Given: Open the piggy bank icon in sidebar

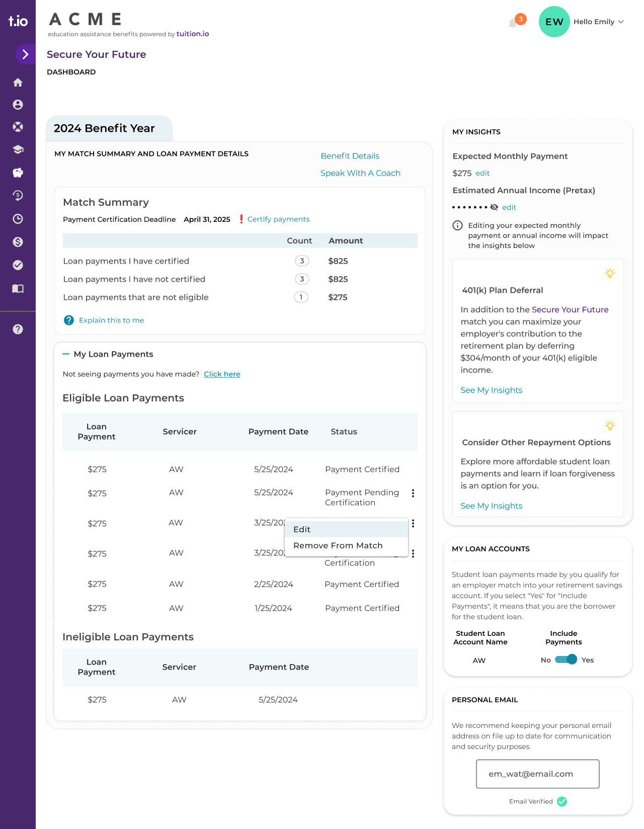Looking at the screenshot, I should (18, 173).
